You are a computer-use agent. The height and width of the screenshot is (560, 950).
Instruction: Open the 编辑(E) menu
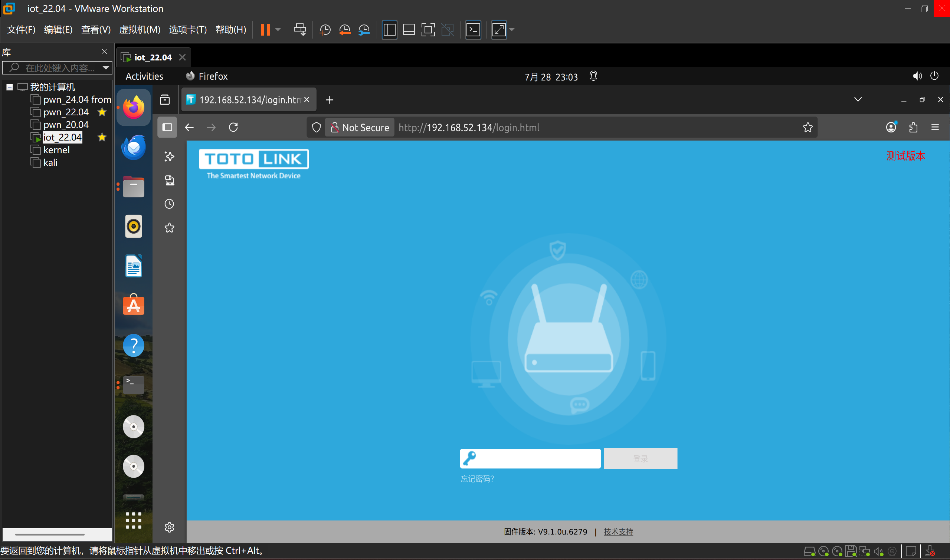click(58, 29)
